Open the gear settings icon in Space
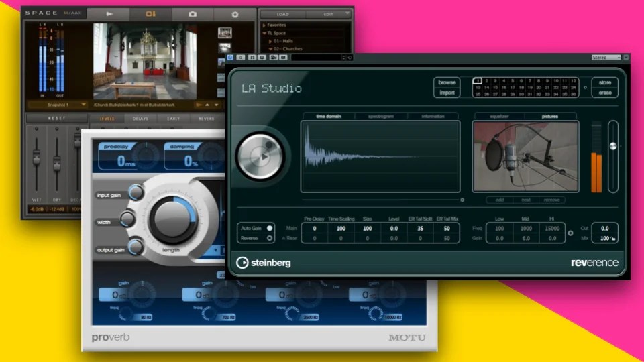Image resolution: width=644 pixels, height=362 pixels. [x=235, y=14]
